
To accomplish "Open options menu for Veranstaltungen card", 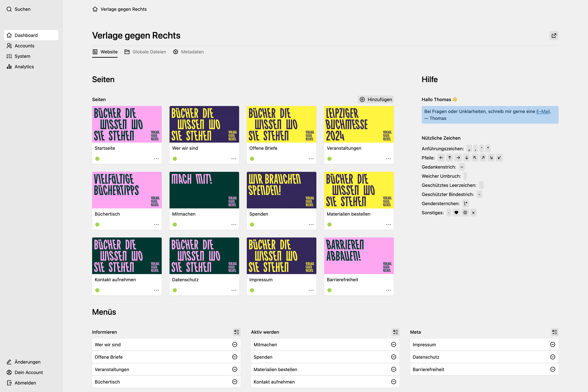I will click(389, 159).
